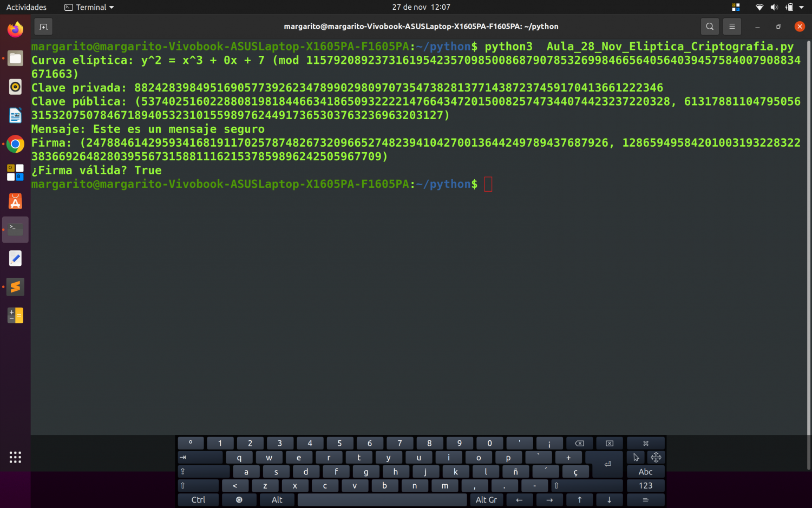
Task: Click the Aula_28_Nov_Eliptica_Criptografia.py filename
Action: [x=670, y=47]
